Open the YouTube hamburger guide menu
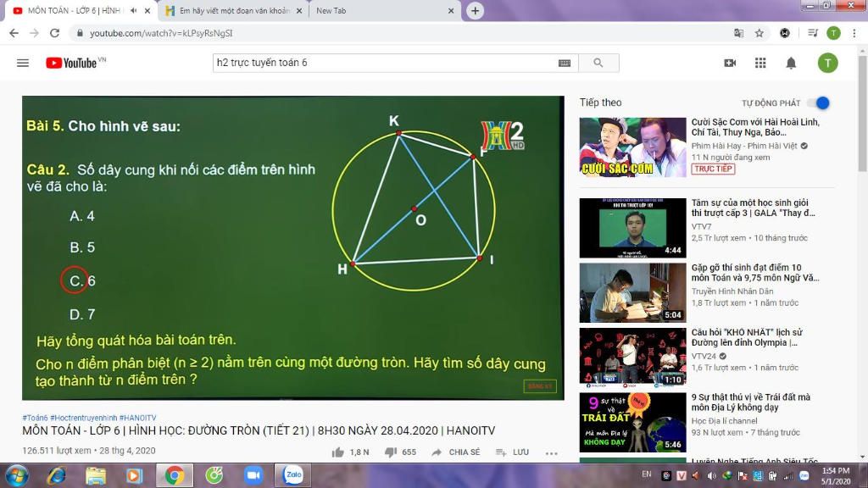The width and height of the screenshot is (868, 488). (x=23, y=63)
